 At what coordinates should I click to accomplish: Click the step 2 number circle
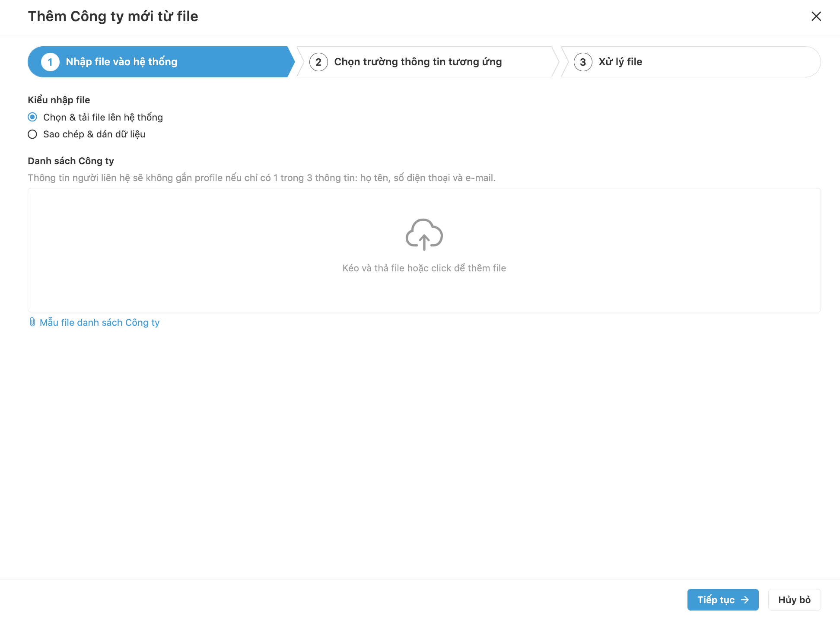(x=318, y=62)
